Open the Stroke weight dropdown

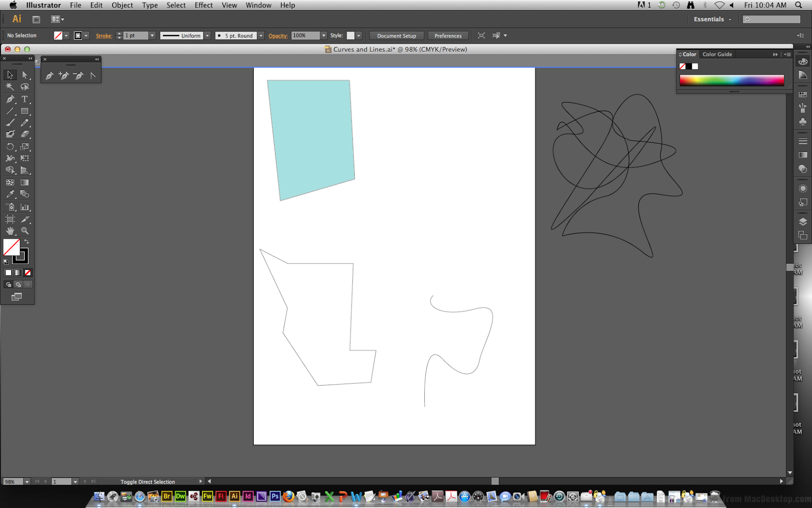[x=152, y=36]
